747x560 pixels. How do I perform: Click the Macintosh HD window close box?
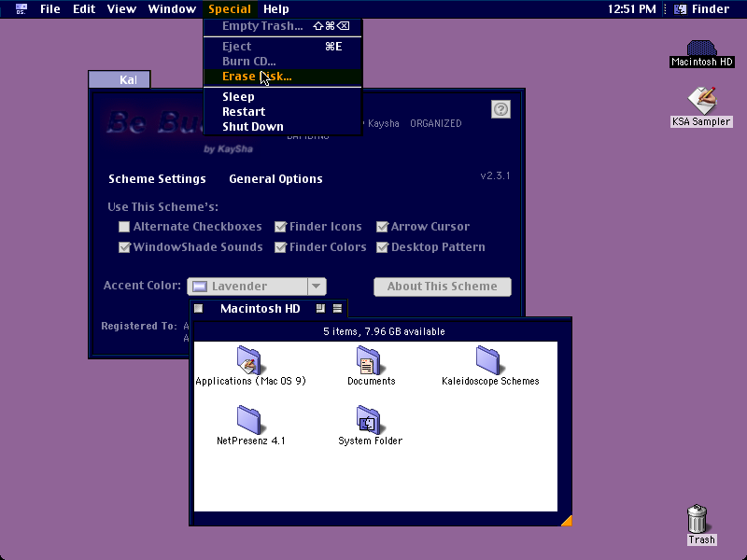199,309
